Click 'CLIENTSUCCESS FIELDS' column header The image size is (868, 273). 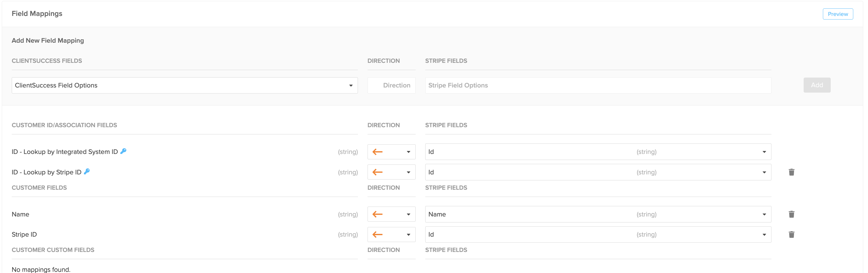(x=47, y=61)
